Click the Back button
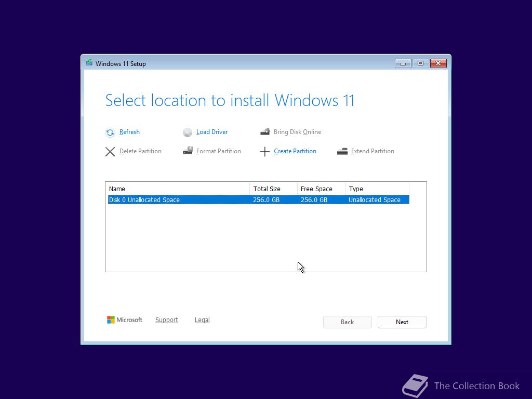532x399 pixels. [x=348, y=322]
